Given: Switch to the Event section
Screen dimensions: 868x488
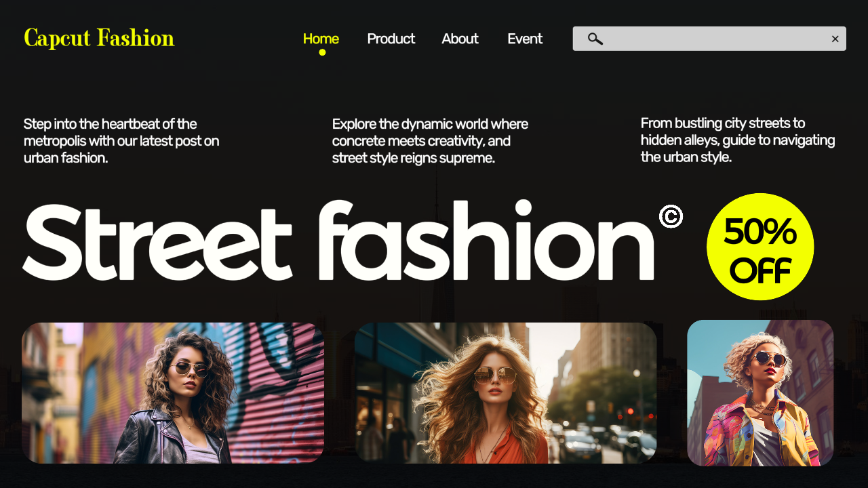Looking at the screenshot, I should coord(524,39).
